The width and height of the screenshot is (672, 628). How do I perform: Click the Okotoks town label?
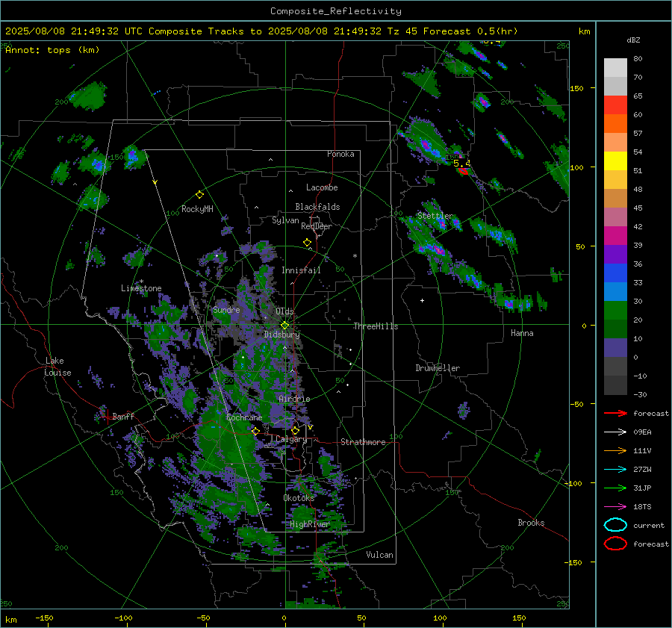(299, 497)
